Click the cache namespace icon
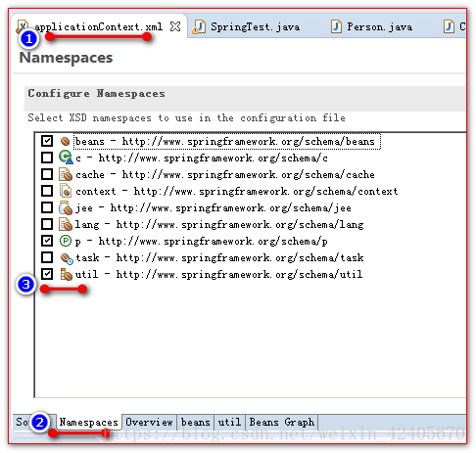Image resolution: width=476 pixels, height=453 pixels. point(66,174)
